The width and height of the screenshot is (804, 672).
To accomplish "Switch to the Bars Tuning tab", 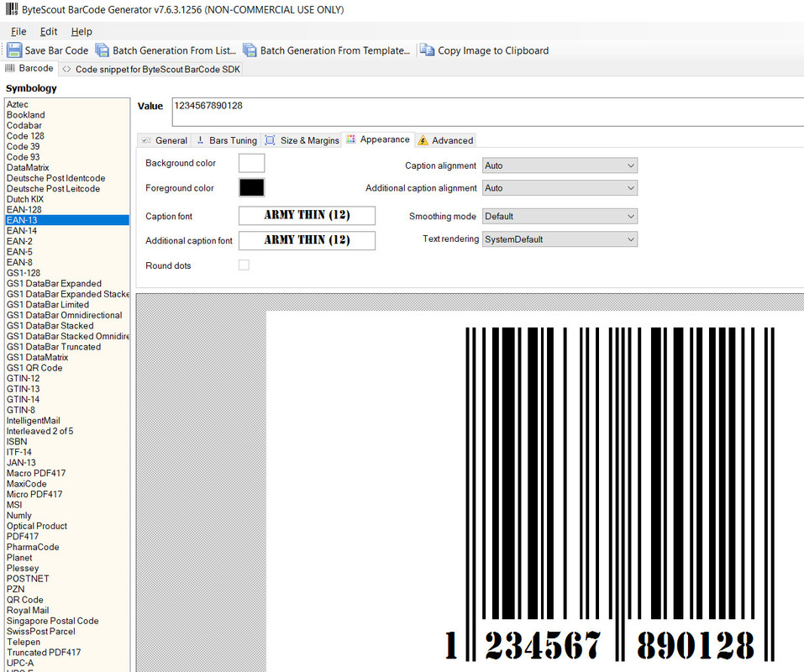I will (x=227, y=140).
